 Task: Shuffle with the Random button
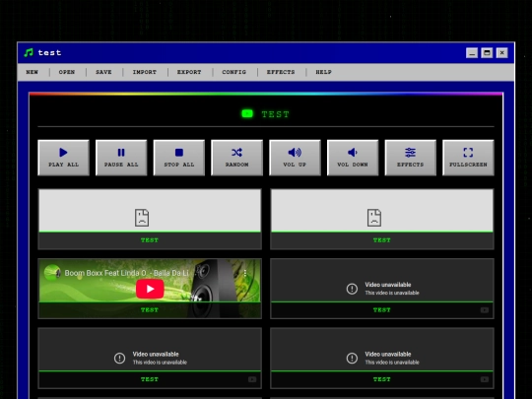[x=236, y=158]
